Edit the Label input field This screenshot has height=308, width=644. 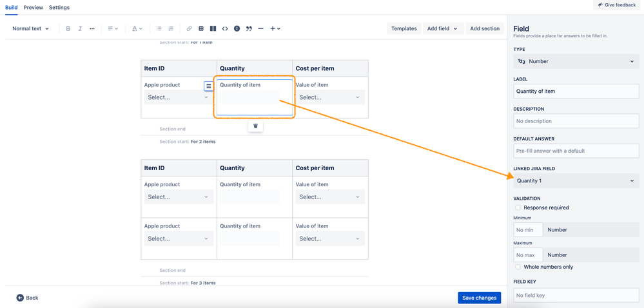(576, 91)
